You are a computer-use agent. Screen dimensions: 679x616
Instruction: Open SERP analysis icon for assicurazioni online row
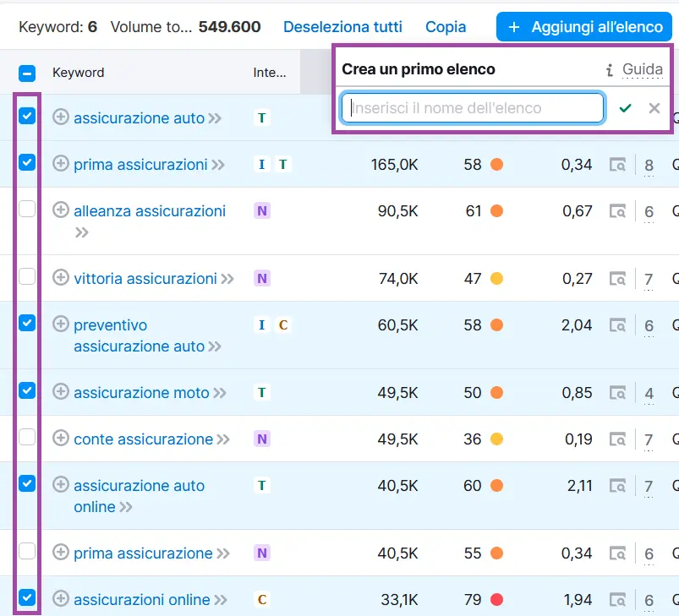(x=618, y=600)
